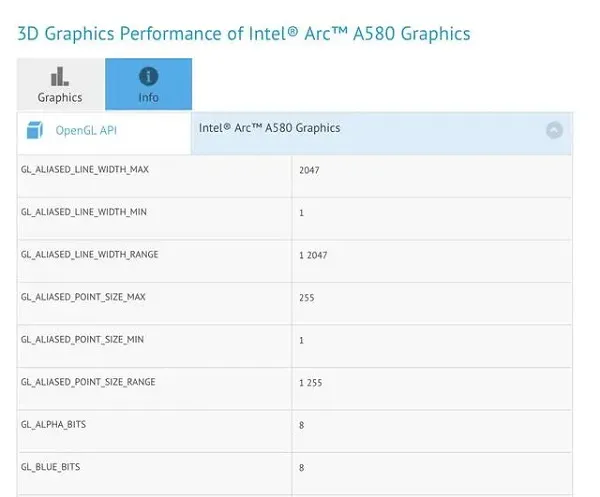The image size is (600, 497).
Task: Select the GL_ALIASED_LINE_WIDTH_MAX row
Action: coord(294,176)
